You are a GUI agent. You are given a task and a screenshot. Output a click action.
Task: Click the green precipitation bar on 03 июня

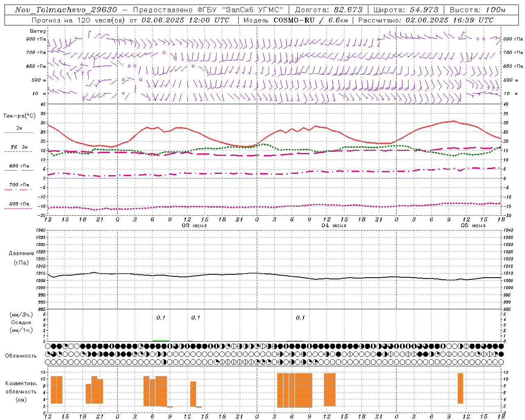coord(161,340)
